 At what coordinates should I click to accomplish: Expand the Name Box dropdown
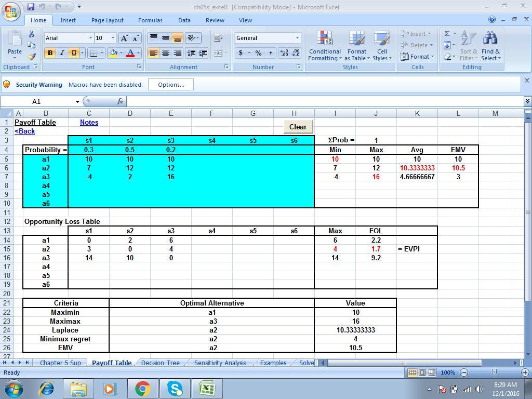tap(77, 101)
